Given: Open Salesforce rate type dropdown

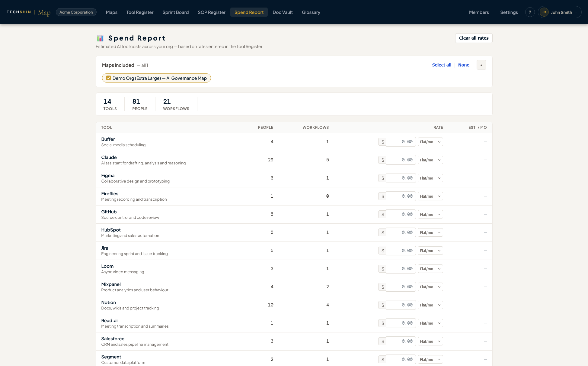Looking at the screenshot, I should point(430,341).
